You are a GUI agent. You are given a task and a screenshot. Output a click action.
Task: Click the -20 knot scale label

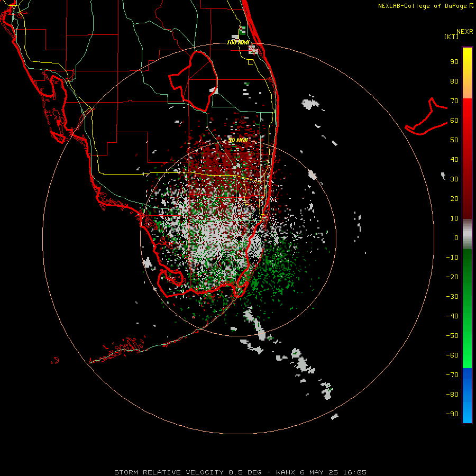(x=452, y=277)
